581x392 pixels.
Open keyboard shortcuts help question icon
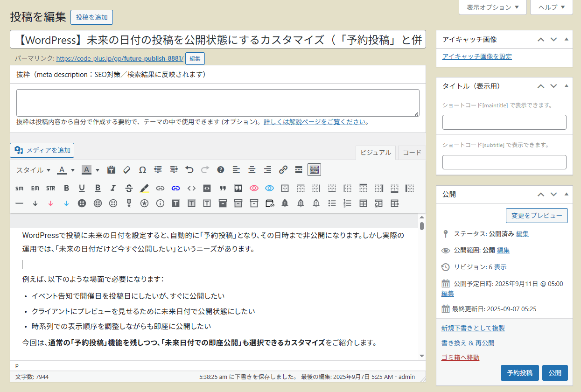click(x=221, y=170)
